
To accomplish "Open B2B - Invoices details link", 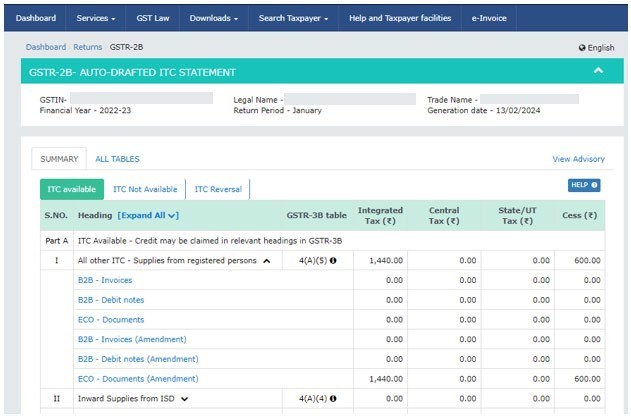I will (104, 280).
